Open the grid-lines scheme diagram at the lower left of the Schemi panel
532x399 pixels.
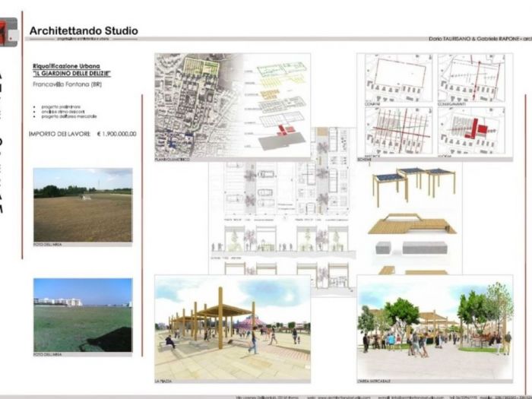pos(399,131)
